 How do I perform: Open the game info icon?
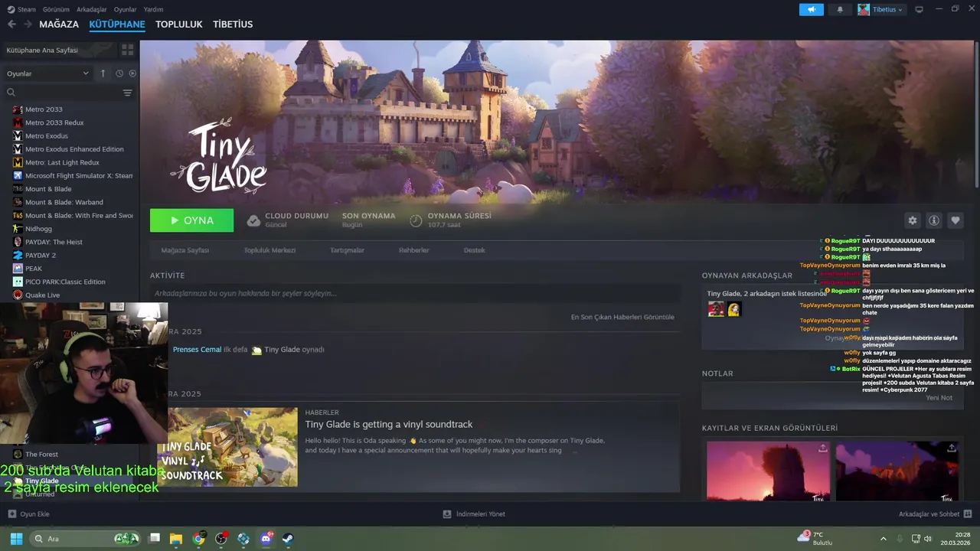click(x=934, y=220)
